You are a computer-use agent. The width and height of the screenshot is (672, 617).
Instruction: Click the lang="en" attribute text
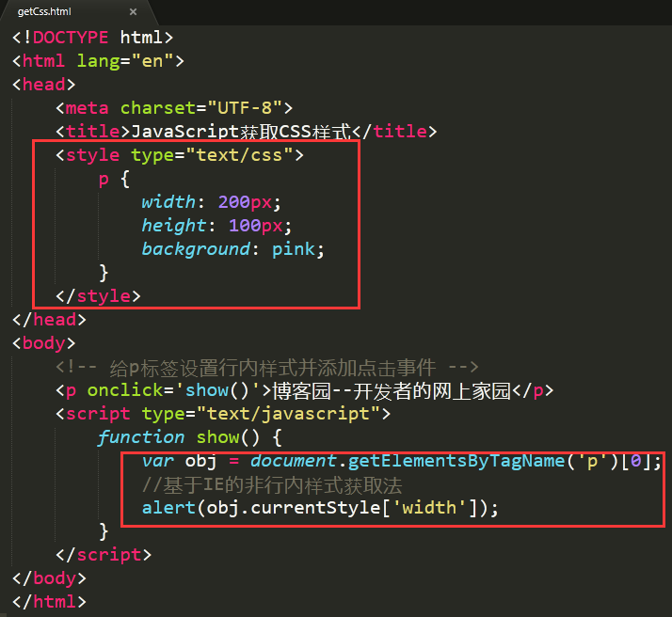[125, 61]
